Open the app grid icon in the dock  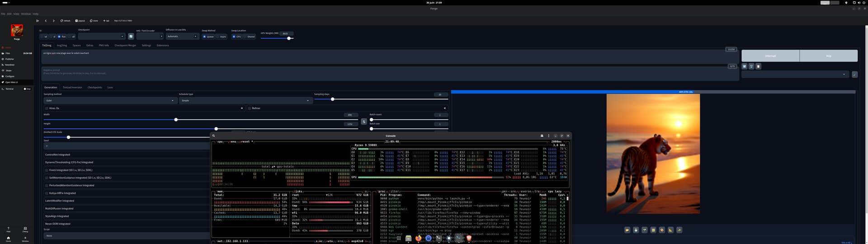(399, 238)
